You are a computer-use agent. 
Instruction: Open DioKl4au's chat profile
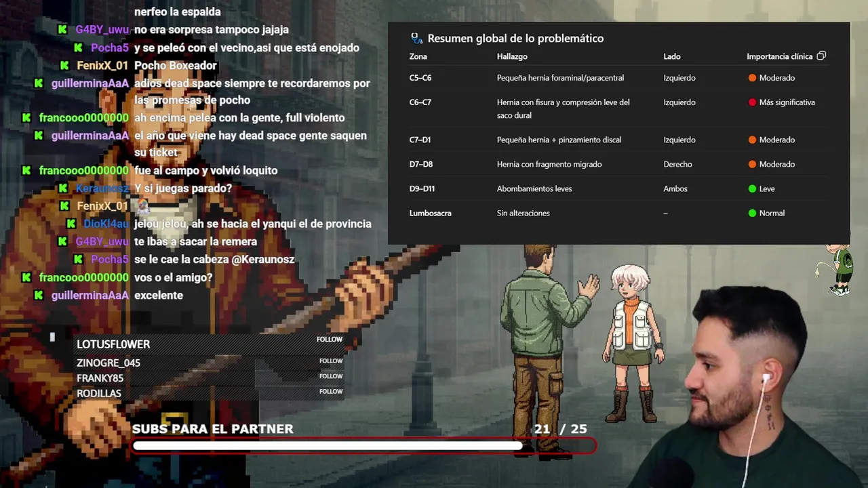pos(106,224)
